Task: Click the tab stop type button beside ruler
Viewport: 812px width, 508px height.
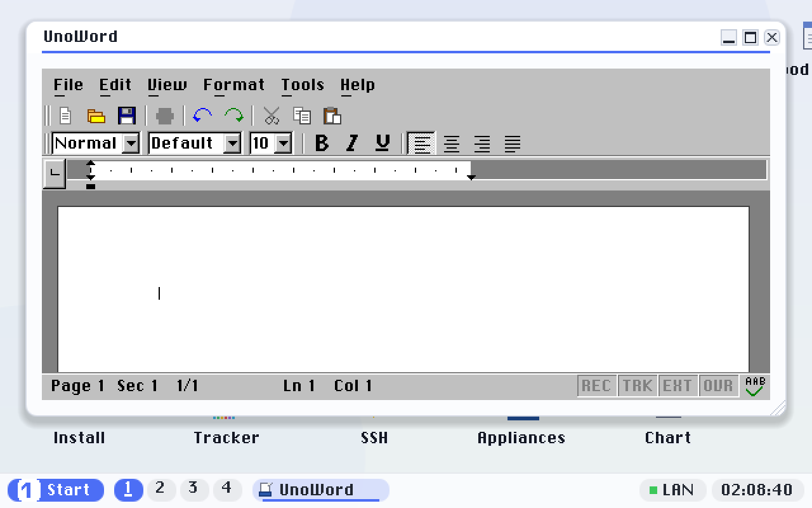Action: pyautogui.click(x=55, y=174)
